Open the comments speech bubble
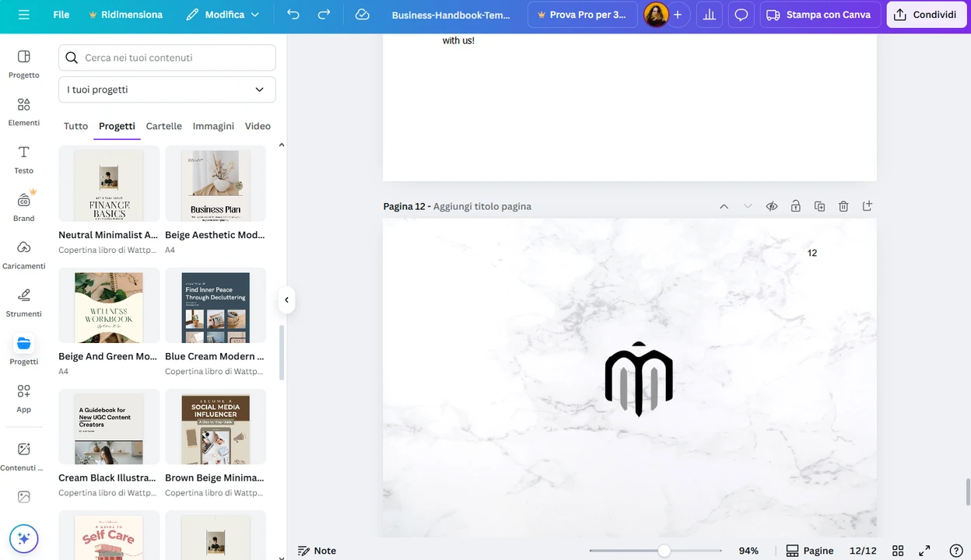971x560 pixels. pyautogui.click(x=741, y=15)
